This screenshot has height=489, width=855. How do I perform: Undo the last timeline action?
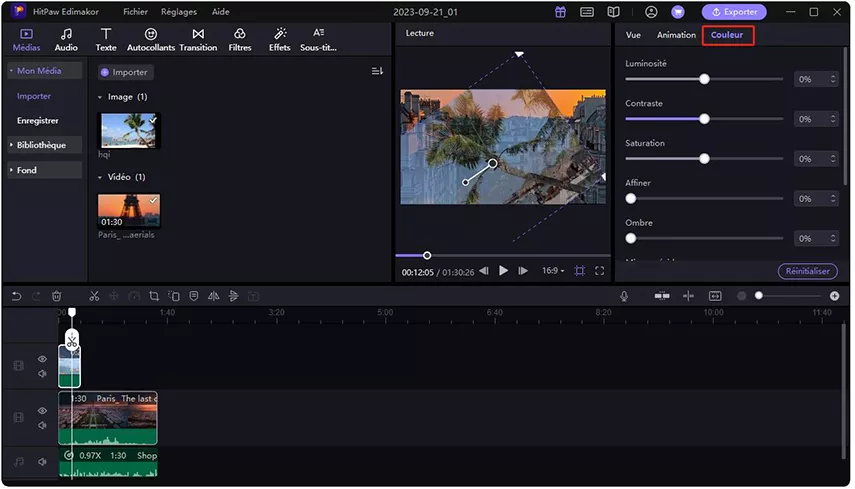(16, 297)
